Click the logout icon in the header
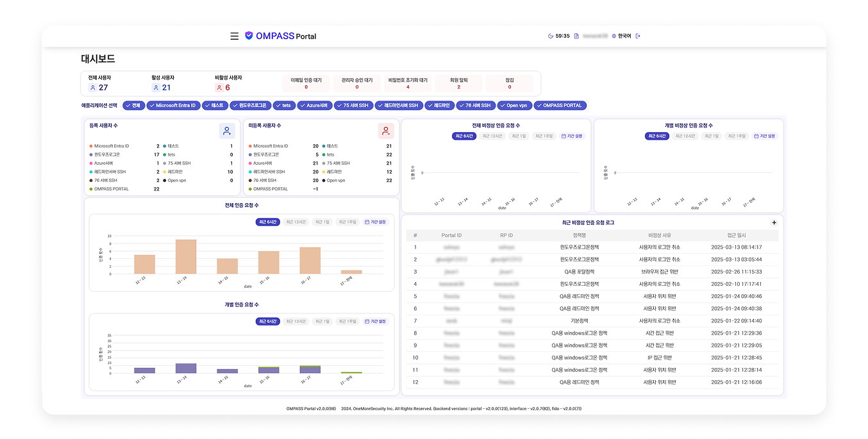This screenshot has width=868, height=439. 638,36
